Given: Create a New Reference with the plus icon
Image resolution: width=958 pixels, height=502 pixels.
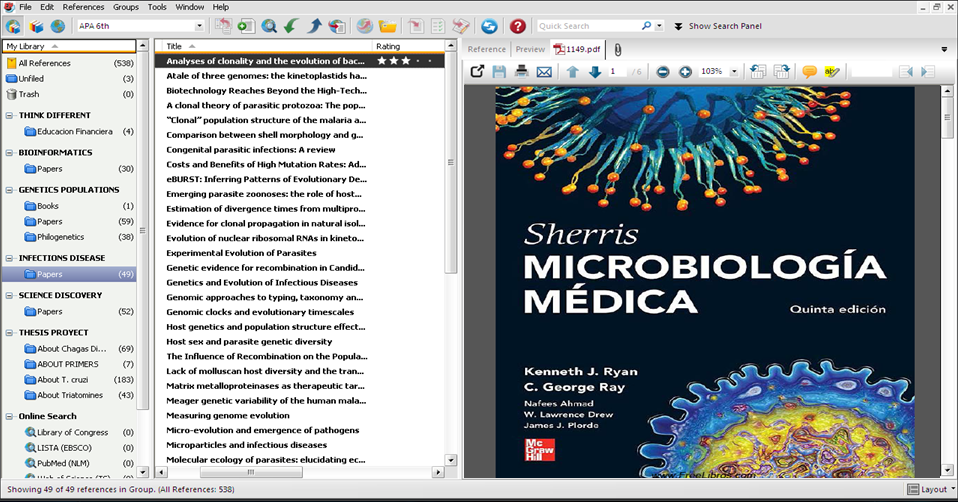Looking at the screenshot, I should click(246, 26).
